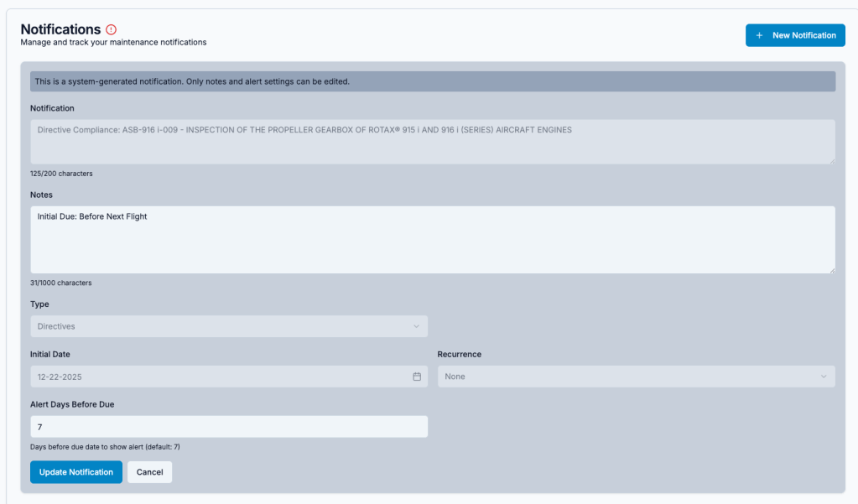
Task: Expand the Recurrence dropdown set to None
Action: pyautogui.click(x=635, y=377)
